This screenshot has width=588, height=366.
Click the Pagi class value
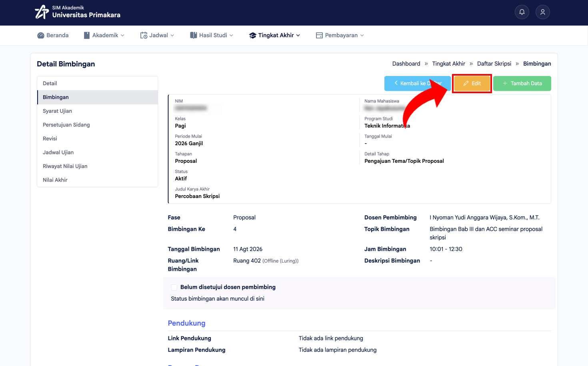pyautogui.click(x=180, y=126)
